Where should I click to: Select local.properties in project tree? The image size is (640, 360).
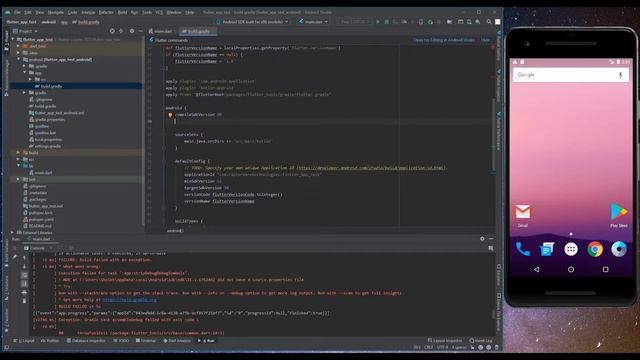[x=48, y=139]
